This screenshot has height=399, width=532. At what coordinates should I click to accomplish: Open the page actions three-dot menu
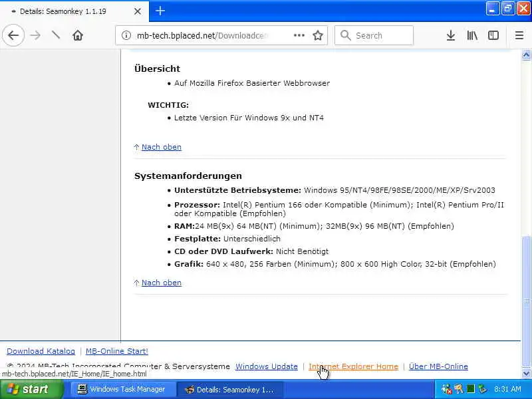(x=299, y=35)
